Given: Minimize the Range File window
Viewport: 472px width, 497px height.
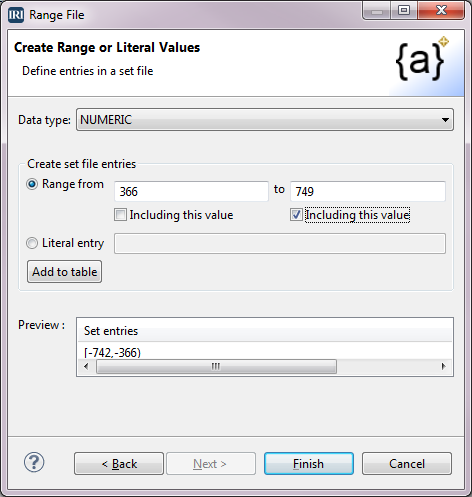Looking at the screenshot, I should [x=377, y=11].
